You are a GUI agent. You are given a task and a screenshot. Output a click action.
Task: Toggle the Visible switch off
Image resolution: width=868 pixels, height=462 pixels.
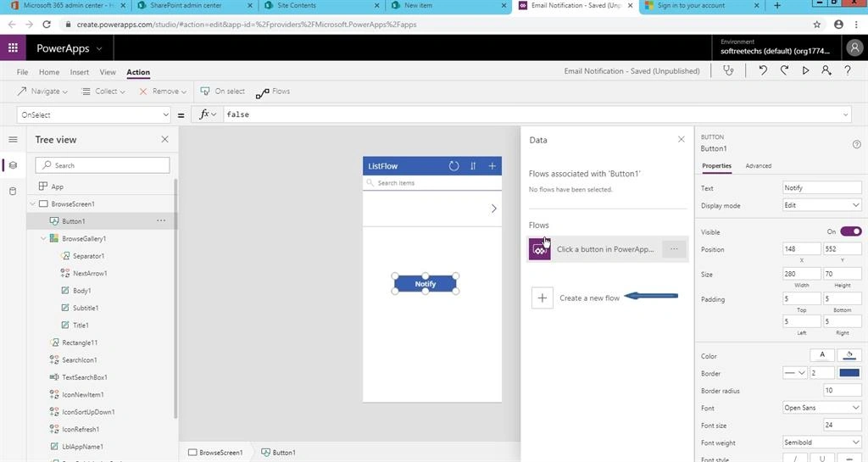(851, 231)
